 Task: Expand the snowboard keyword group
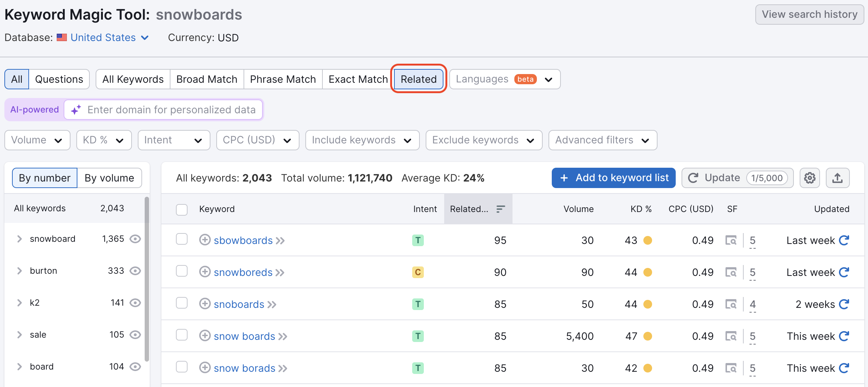(20, 239)
